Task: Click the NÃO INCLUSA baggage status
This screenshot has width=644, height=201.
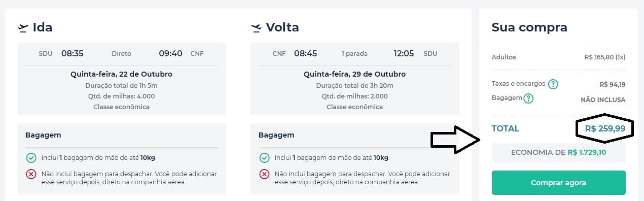Action: 603,100
